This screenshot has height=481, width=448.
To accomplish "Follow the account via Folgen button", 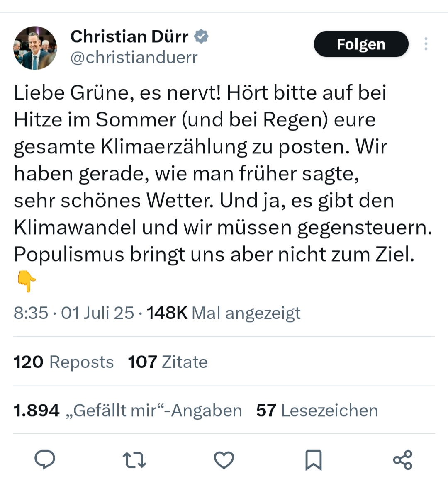I will pos(361,44).
